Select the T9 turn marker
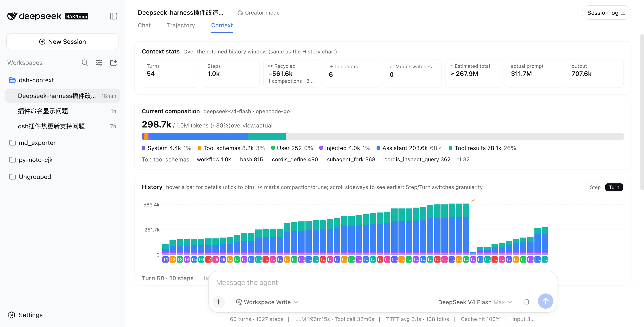 (222, 259)
